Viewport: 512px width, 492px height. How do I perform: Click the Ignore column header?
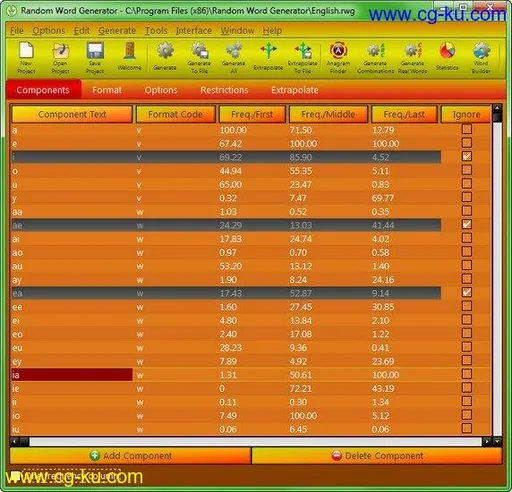[x=466, y=114]
